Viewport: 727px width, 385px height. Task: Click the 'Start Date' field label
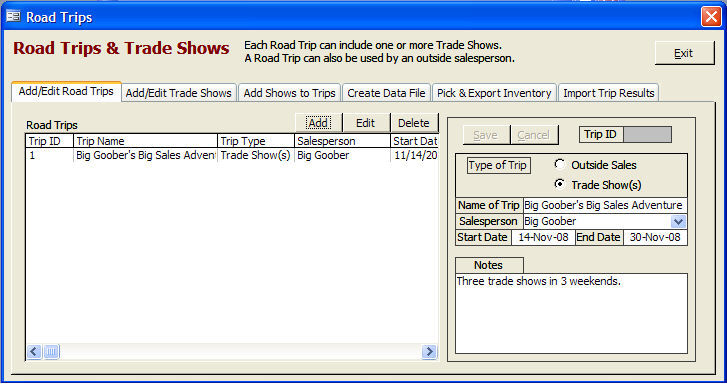point(483,237)
